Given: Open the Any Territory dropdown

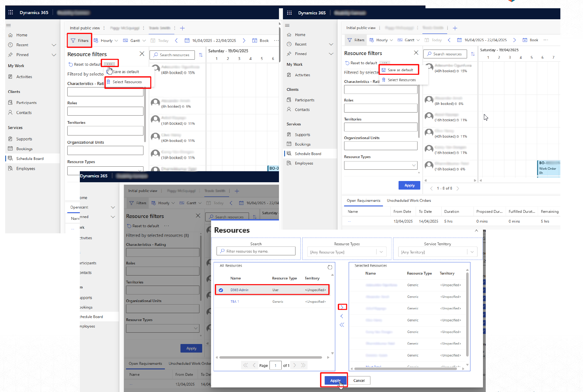Looking at the screenshot, I should click(x=472, y=252).
